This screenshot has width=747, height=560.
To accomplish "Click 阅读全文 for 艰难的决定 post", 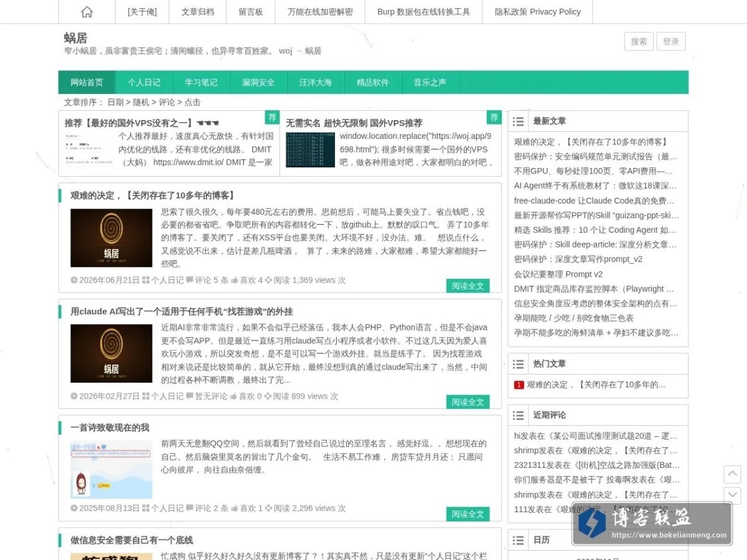I will point(468,286).
